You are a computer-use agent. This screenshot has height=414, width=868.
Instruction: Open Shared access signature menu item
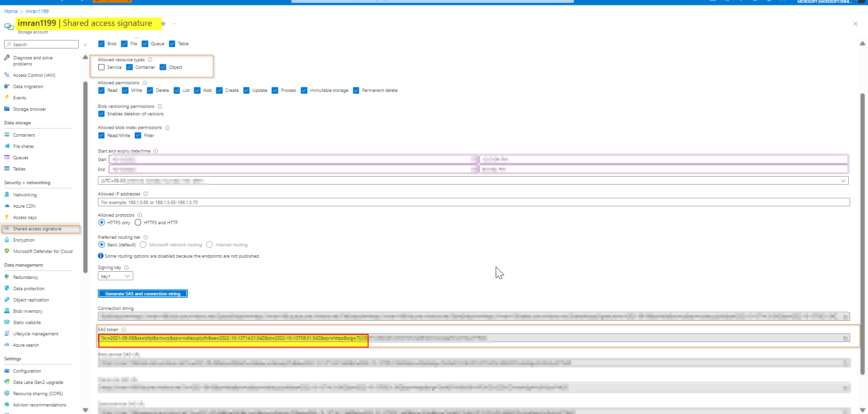41,229
